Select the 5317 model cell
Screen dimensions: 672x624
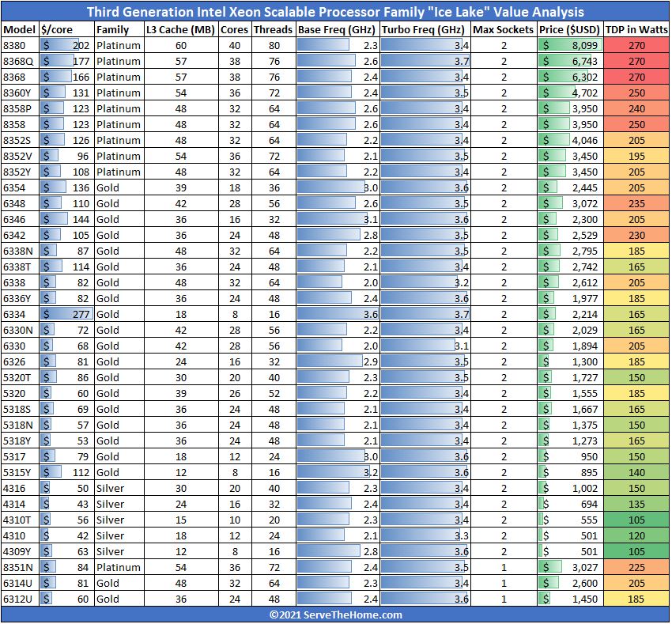pos(20,457)
